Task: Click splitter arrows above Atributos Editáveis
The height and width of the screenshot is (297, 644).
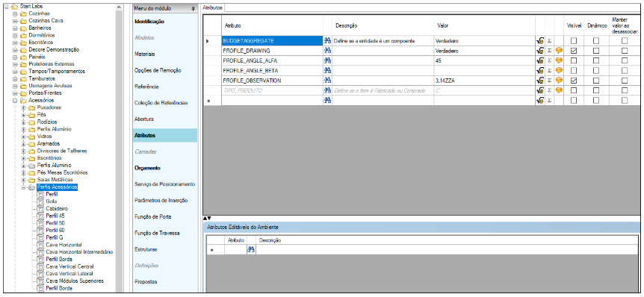Action: pyautogui.click(x=207, y=218)
